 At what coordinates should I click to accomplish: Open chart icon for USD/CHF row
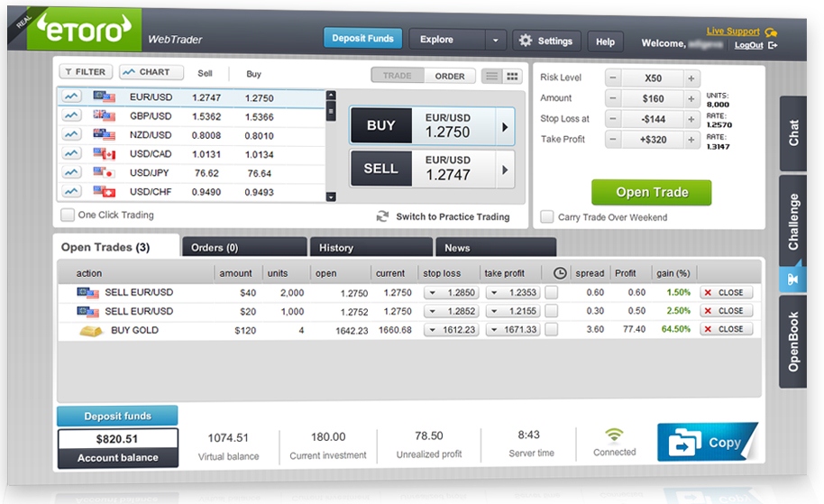tap(71, 191)
